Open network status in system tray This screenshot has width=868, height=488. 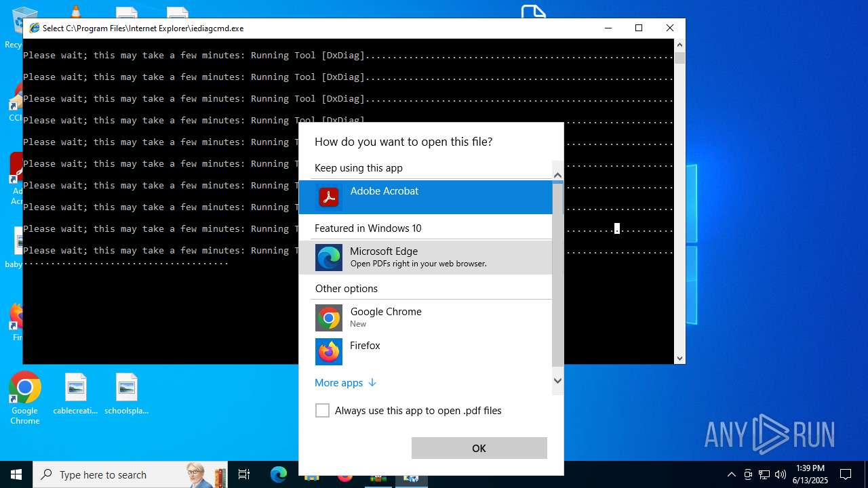(x=764, y=474)
